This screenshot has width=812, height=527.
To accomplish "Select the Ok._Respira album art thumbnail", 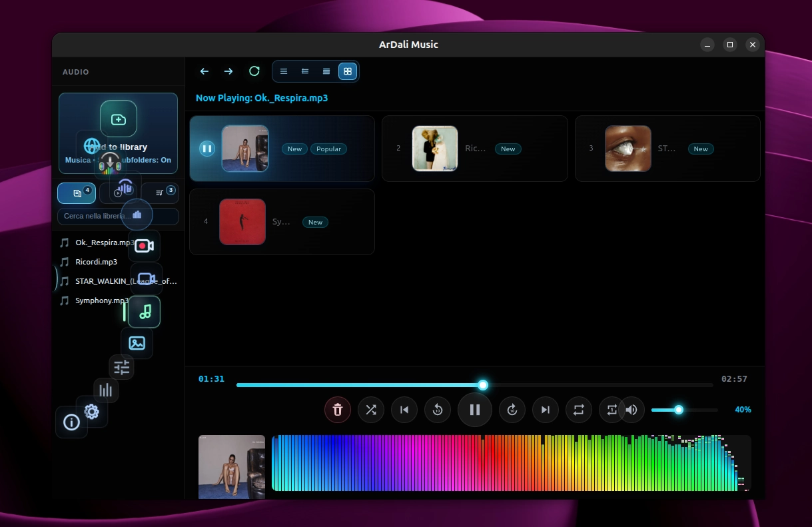I will [x=245, y=149].
